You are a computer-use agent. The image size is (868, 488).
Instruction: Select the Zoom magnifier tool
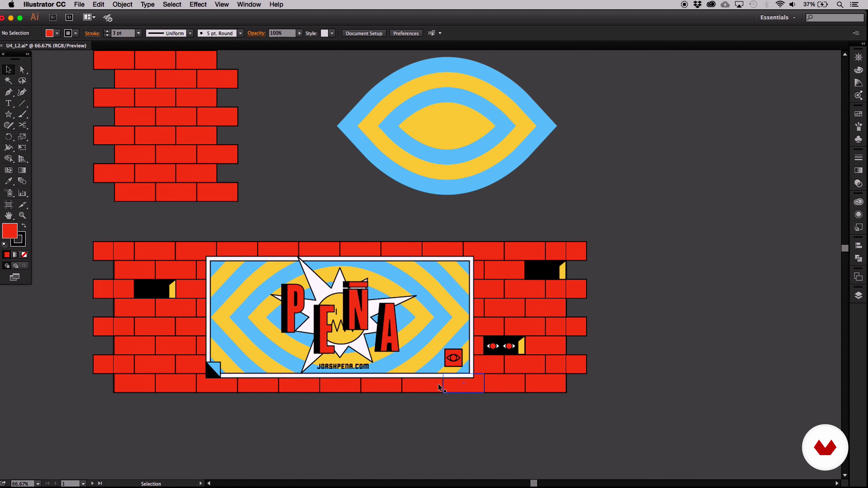22,216
